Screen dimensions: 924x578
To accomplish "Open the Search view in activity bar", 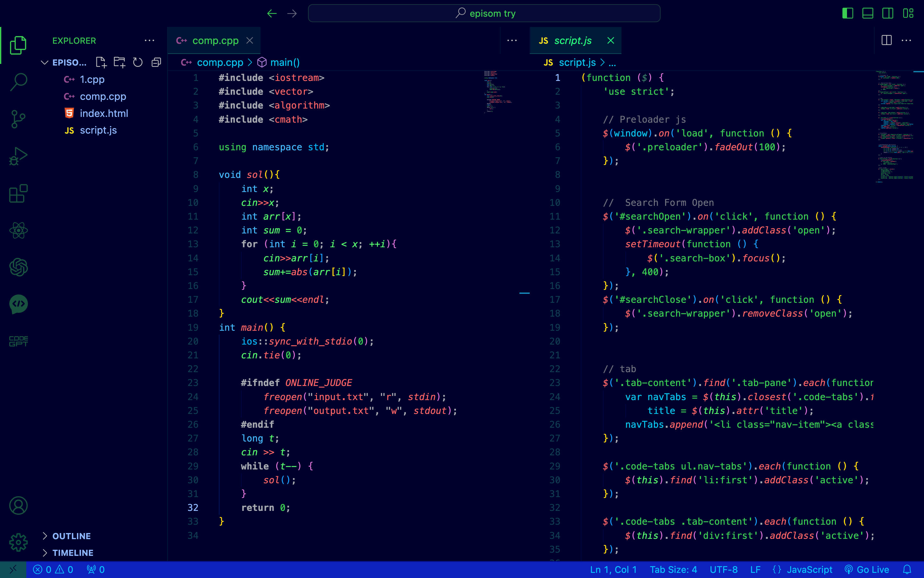I will click(18, 82).
